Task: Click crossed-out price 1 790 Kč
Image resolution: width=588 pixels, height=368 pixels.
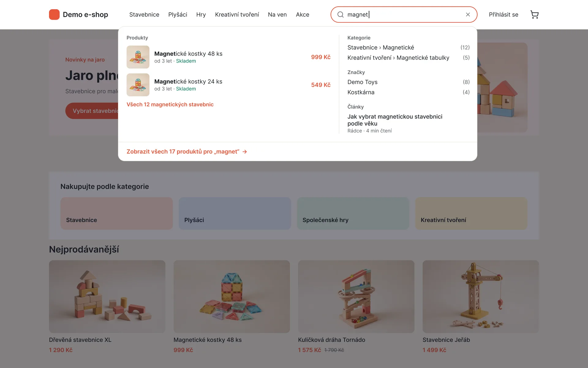Action: pos(334,350)
